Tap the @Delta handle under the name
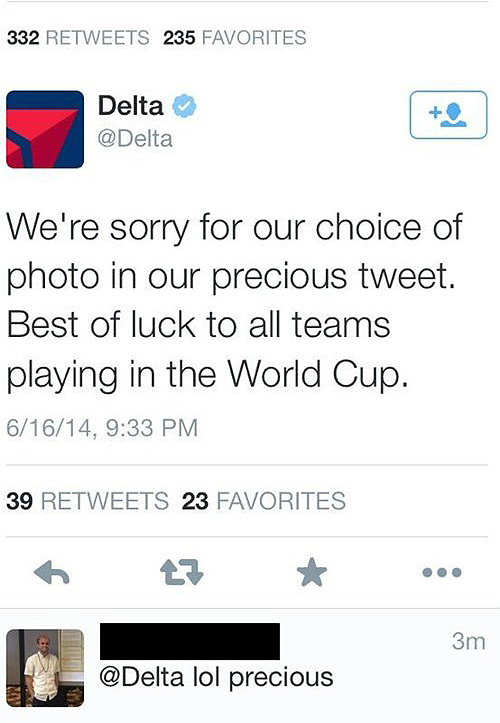The image size is (500, 723). 135,139
